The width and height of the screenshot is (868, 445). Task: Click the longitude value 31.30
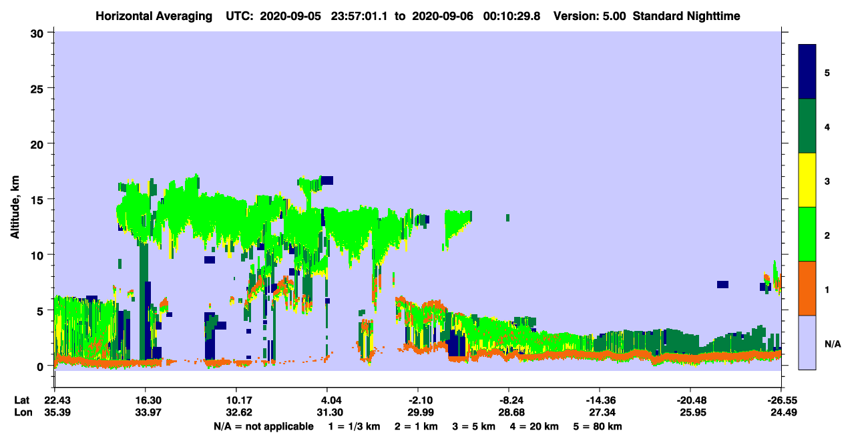327,413
